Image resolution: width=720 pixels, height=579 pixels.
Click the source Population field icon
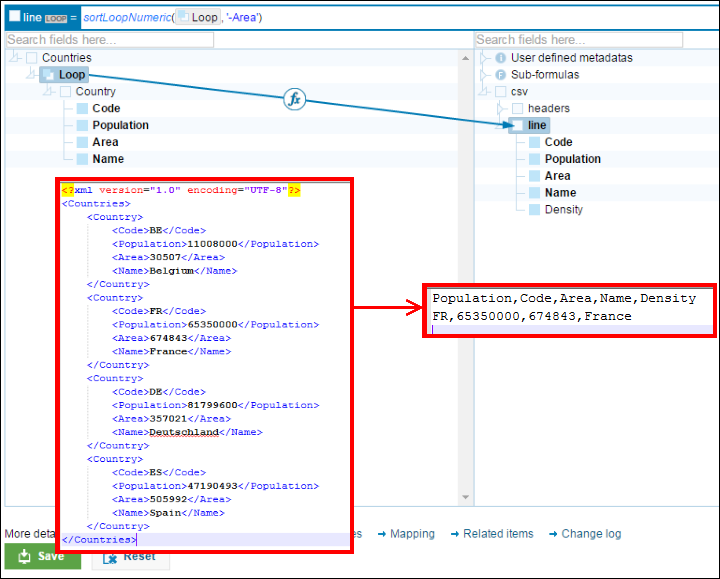82,126
